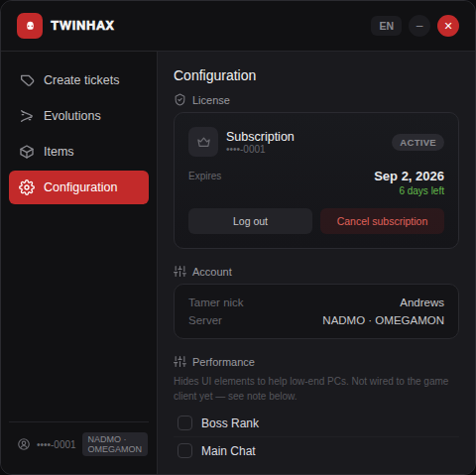Click the crown icon next to Subscription

click(x=203, y=142)
